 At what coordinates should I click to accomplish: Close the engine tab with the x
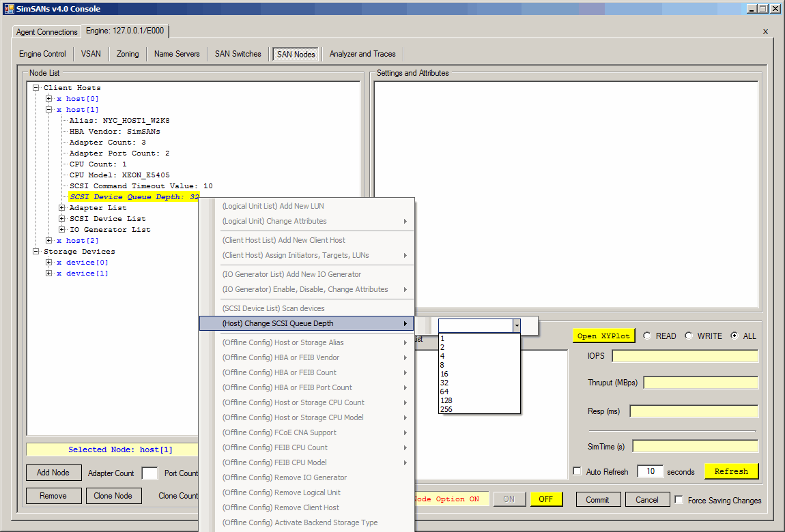tap(765, 31)
